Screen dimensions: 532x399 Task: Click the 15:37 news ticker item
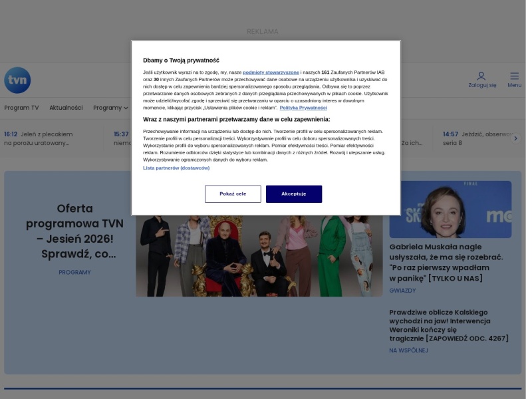(122, 138)
